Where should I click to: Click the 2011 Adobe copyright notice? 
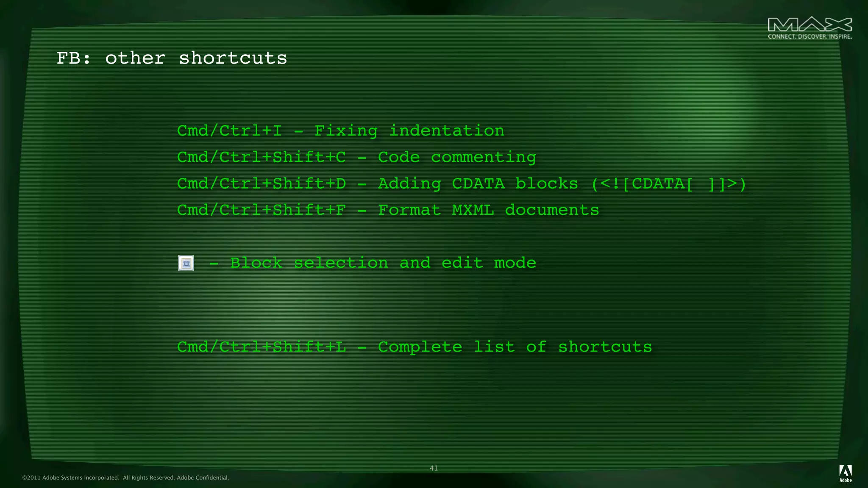tap(125, 478)
